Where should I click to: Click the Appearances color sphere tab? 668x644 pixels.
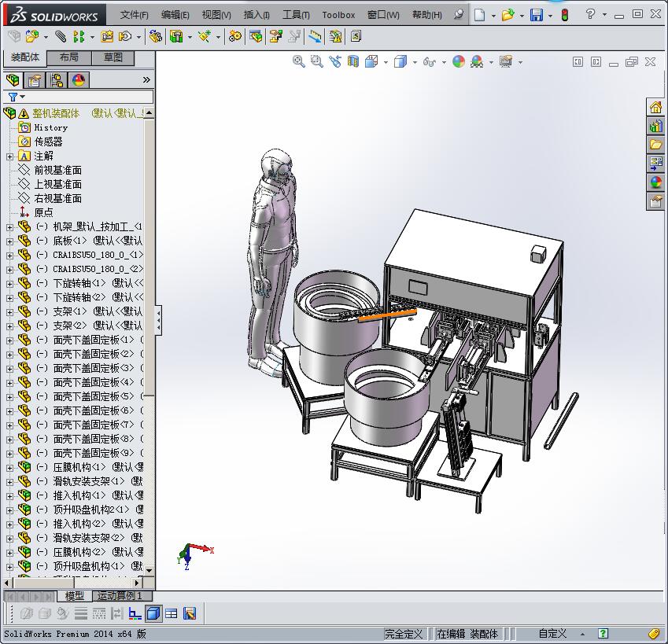77,80
